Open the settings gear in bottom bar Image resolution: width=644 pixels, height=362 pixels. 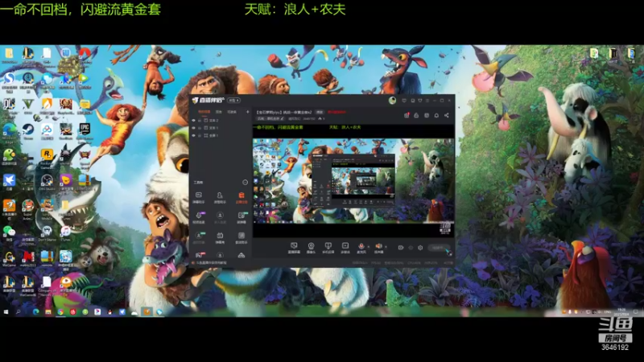coord(420,248)
